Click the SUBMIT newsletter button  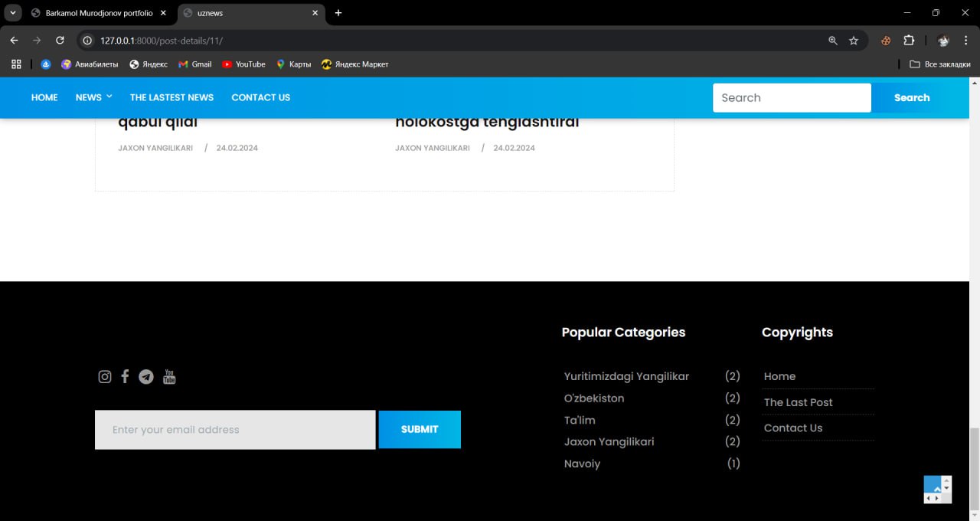(x=420, y=429)
